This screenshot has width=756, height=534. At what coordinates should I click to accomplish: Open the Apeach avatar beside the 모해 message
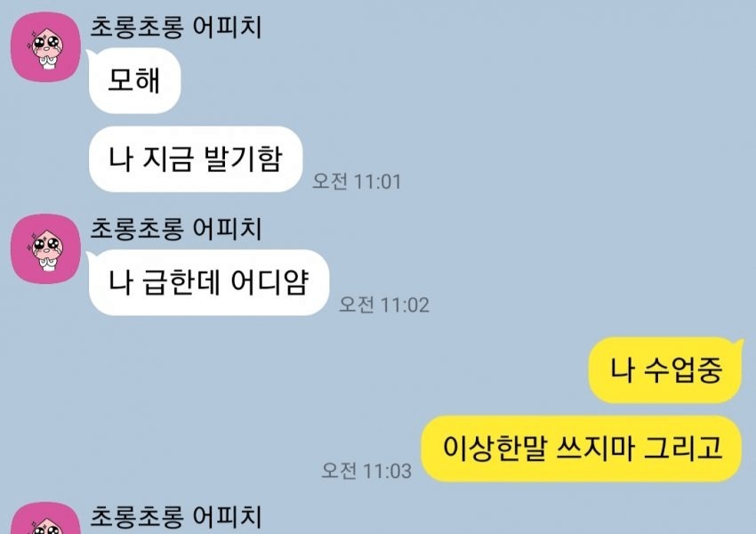click(x=45, y=47)
